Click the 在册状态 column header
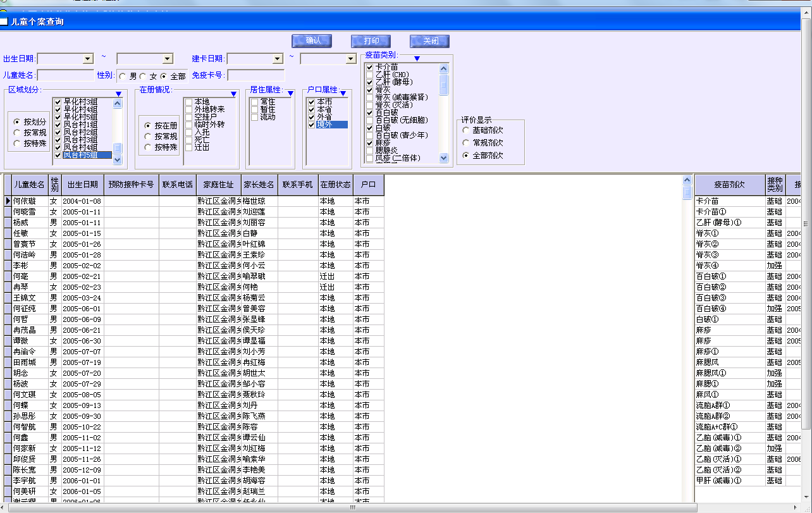 [335, 185]
